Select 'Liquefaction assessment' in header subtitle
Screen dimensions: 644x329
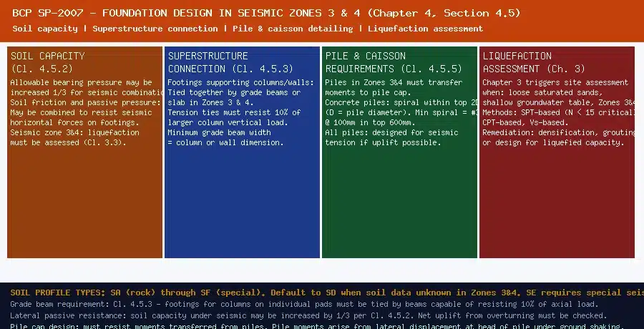pos(425,29)
